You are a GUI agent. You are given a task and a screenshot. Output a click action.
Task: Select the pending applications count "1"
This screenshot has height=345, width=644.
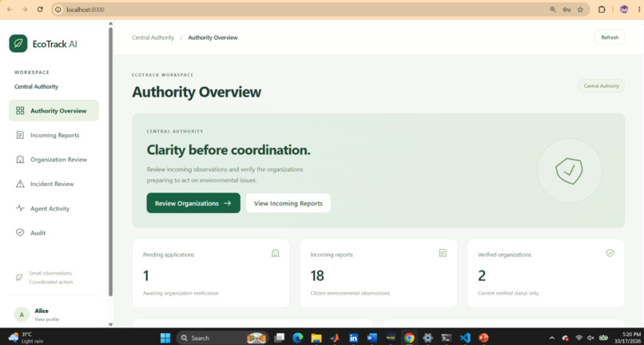(145, 276)
